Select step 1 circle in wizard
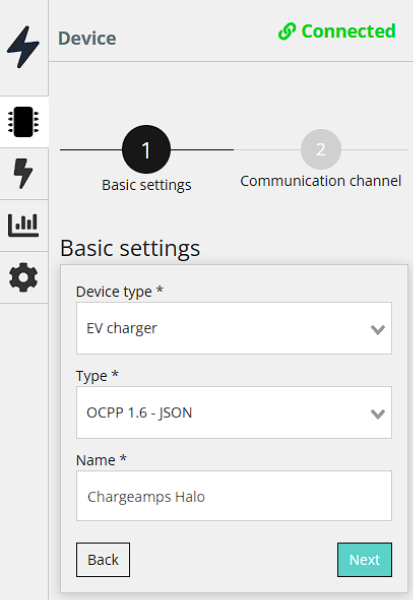Viewport: 414px width, 600px height. [x=146, y=149]
